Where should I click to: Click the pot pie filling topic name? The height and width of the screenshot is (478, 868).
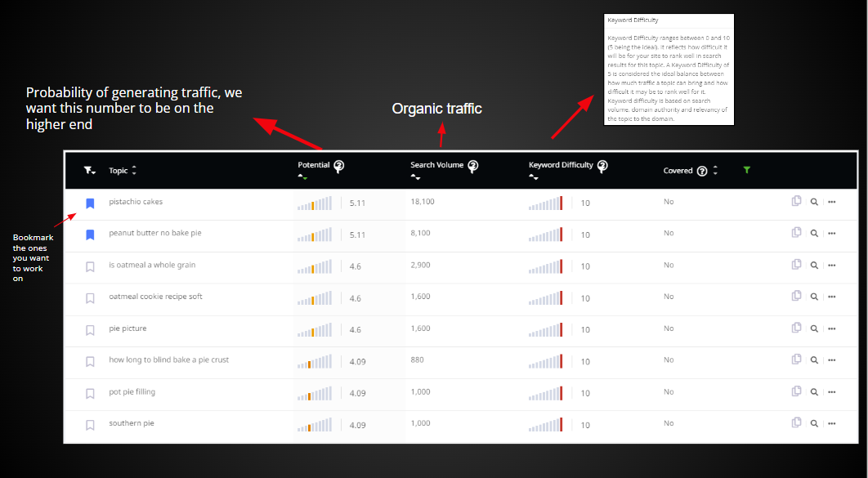pos(132,391)
